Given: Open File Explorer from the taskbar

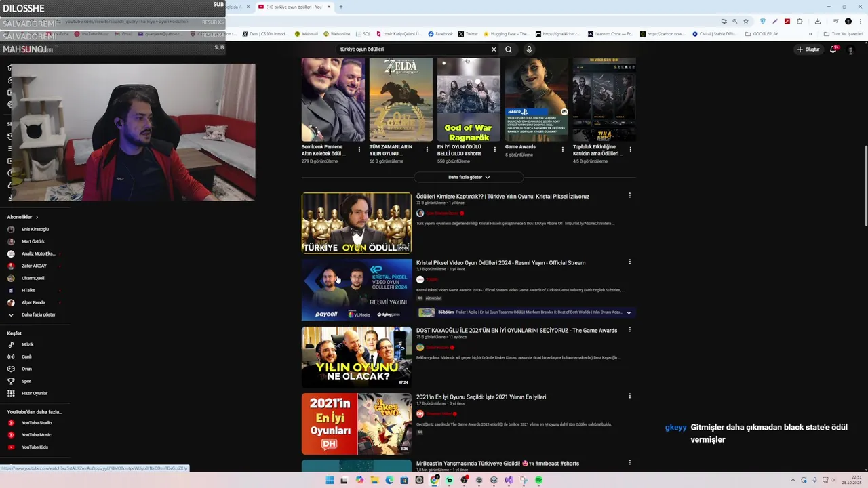Looking at the screenshot, I should pos(374,481).
